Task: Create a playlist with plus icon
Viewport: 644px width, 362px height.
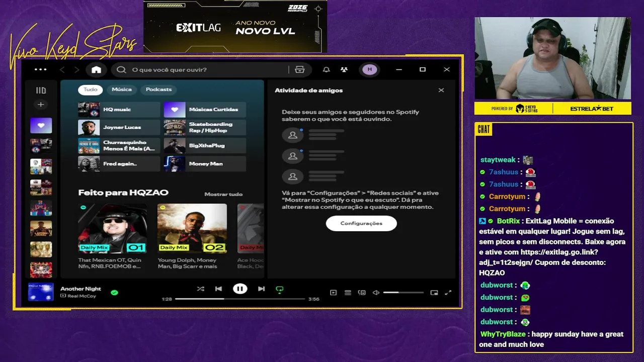Action: [41, 105]
